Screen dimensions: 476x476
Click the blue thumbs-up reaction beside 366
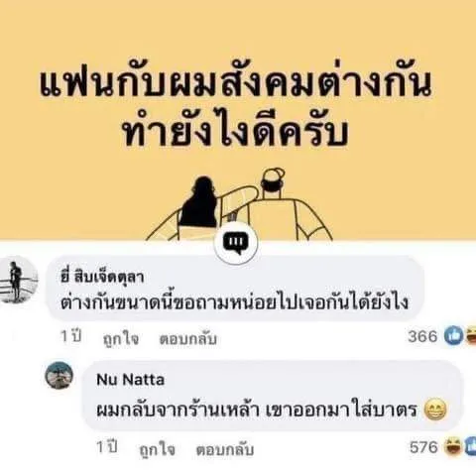pyautogui.click(x=453, y=336)
